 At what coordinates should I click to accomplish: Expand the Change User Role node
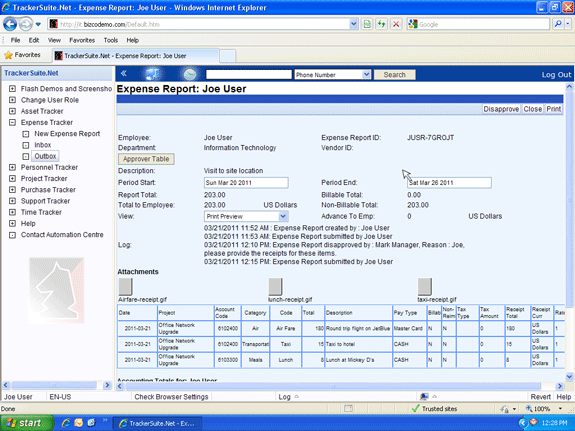pyautogui.click(x=12, y=100)
